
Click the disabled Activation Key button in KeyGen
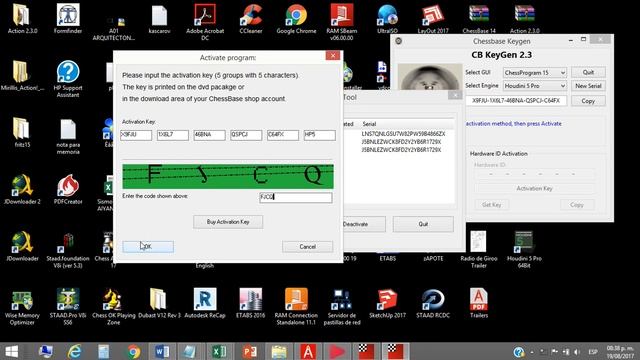(x=534, y=189)
